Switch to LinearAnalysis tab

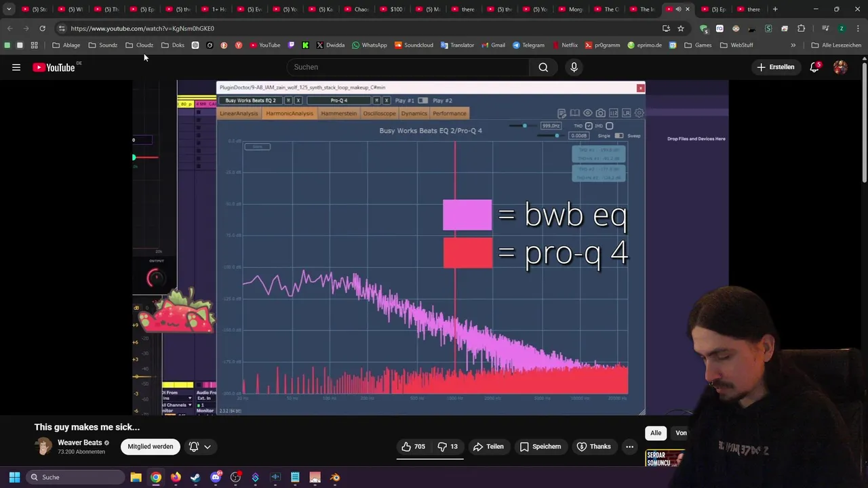[x=239, y=113]
